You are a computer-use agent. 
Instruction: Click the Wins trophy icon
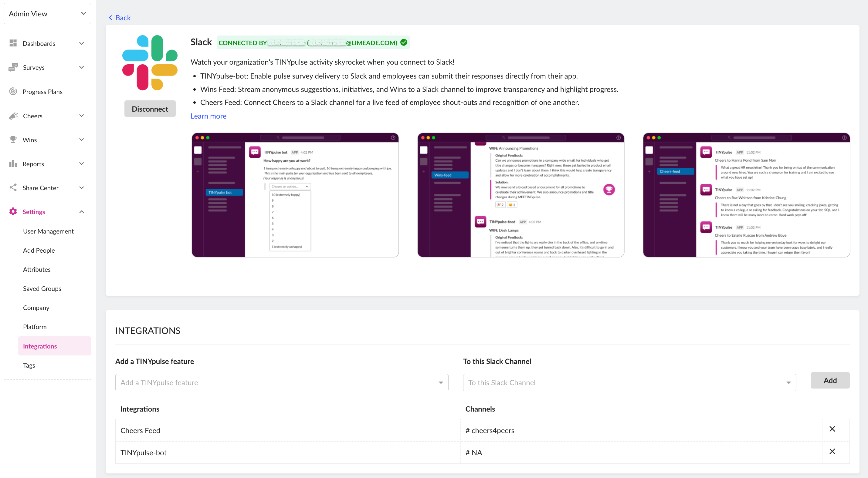click(x=13, y=140)
